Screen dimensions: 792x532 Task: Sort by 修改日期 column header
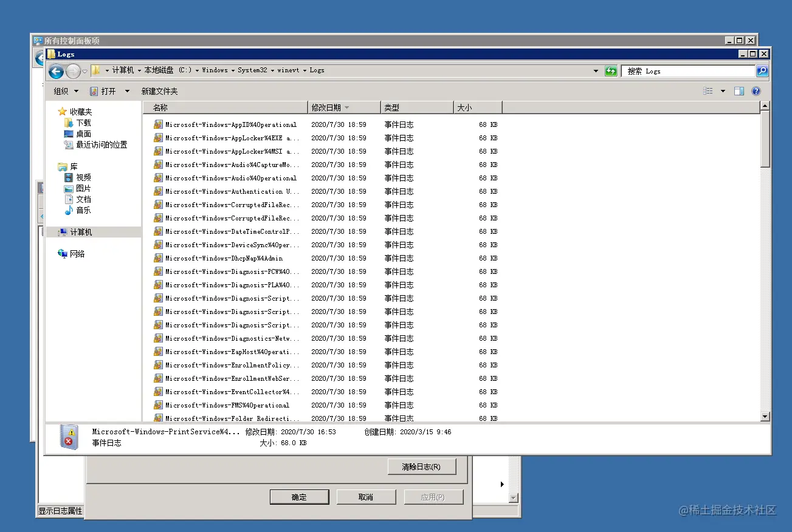click(x=344, y=107)
